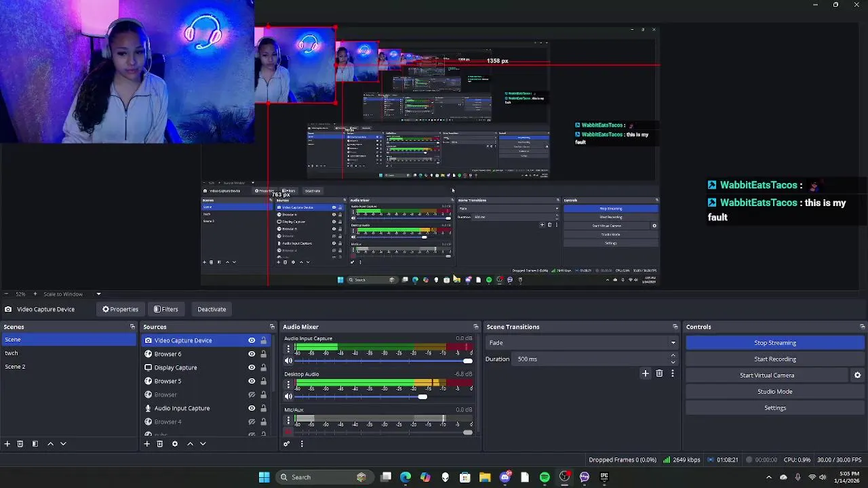Toggle lock on Video Capture Device
868x488 pixels.
(x=263, y=340)
